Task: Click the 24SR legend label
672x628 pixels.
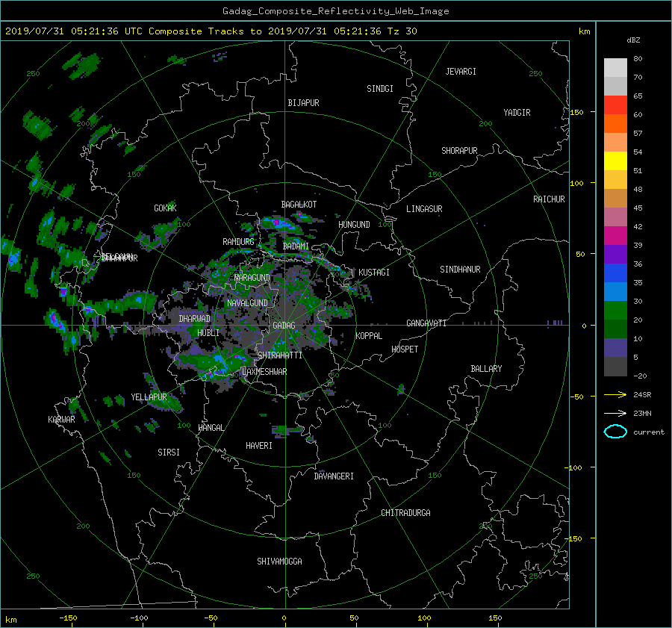Action: click(x=642, y=395)
